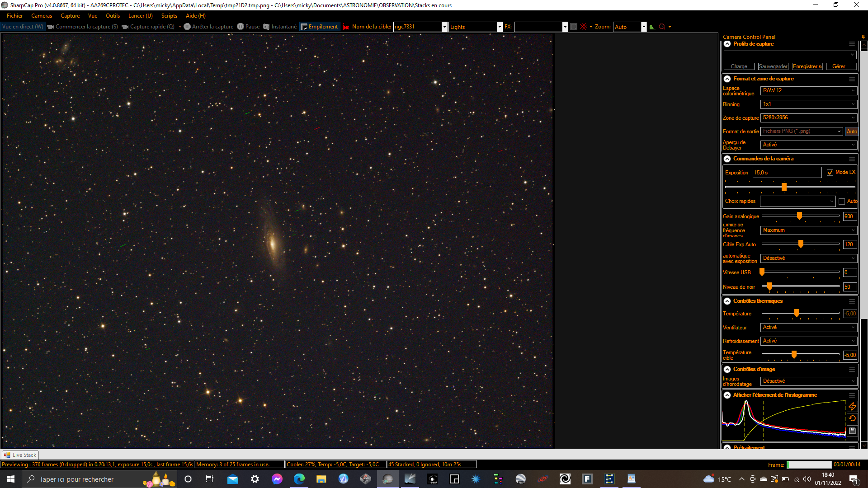Open the Outils menu

[x=113, y=16]
